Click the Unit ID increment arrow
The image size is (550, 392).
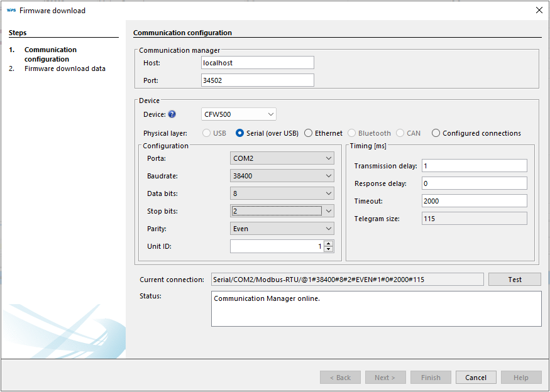tap(328, 243)
